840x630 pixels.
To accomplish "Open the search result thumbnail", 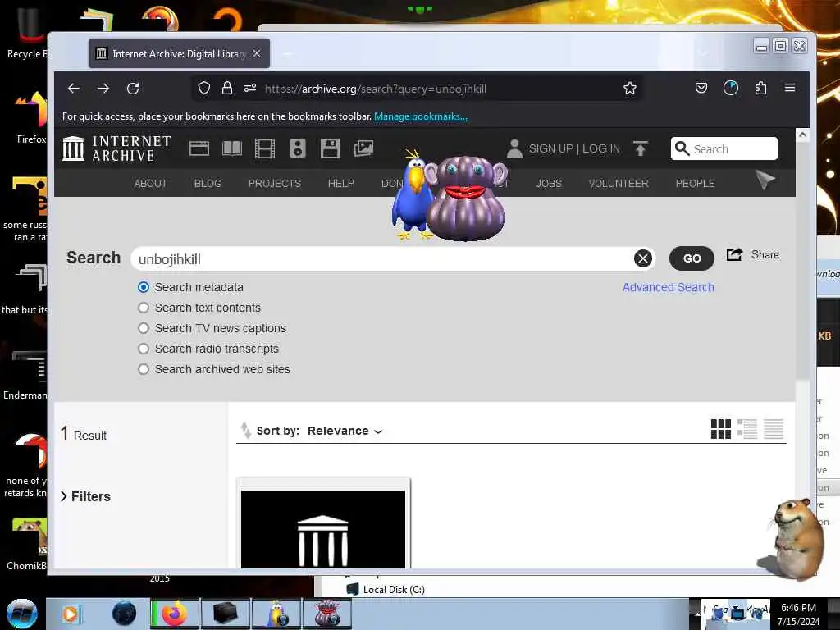I will pos(323,529).
